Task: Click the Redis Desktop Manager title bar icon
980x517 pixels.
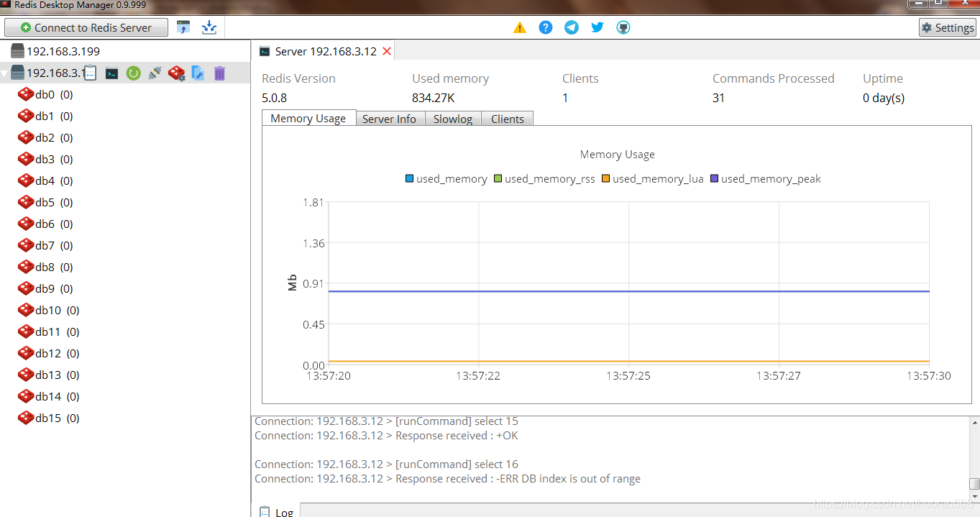Action: click(6, 4)
